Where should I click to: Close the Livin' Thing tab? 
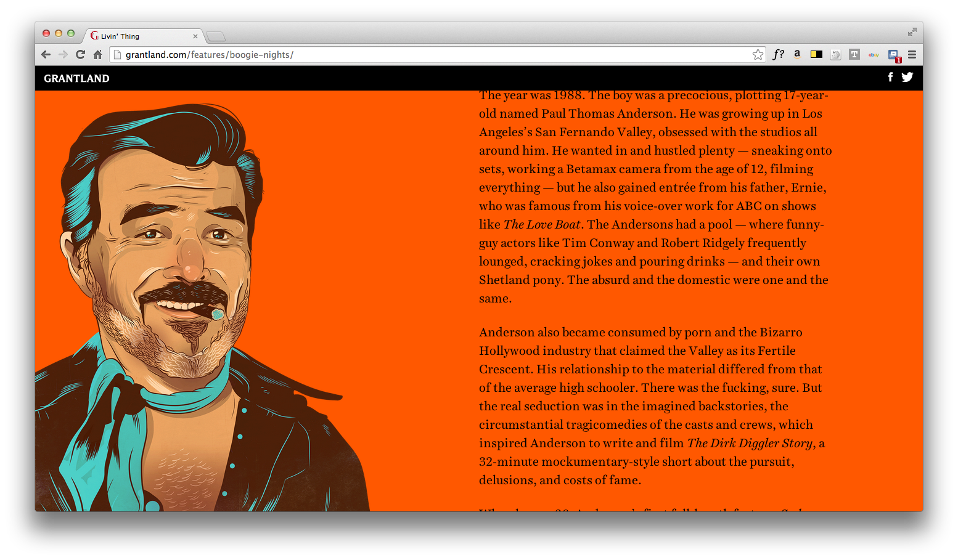[195, 36]
